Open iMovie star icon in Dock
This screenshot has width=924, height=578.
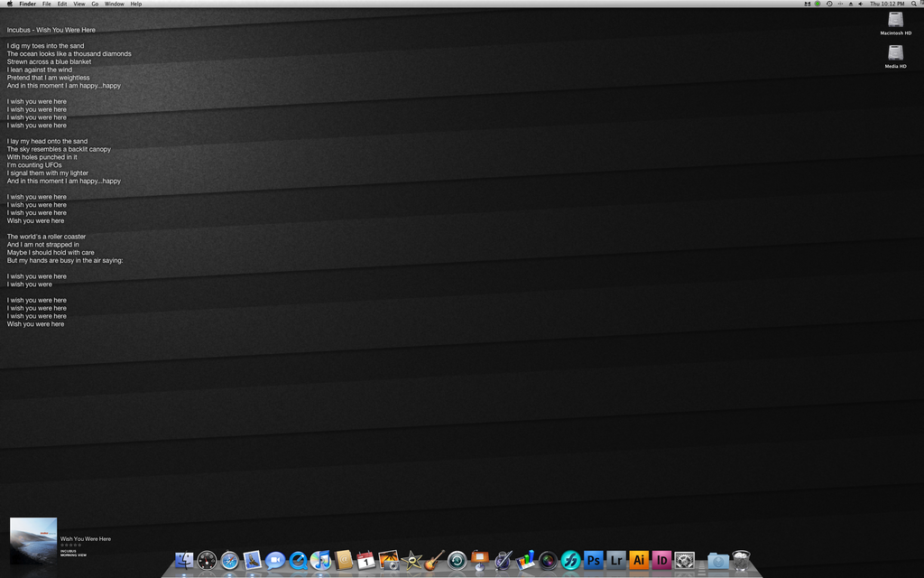pos(411,560)
